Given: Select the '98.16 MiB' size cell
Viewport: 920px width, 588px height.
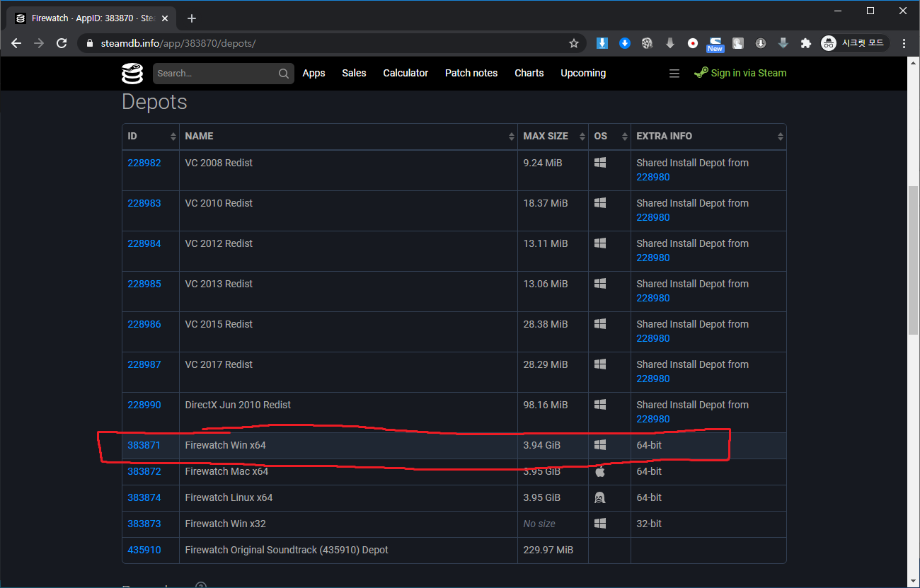Looking at the screenshot, I should (553, 413).
